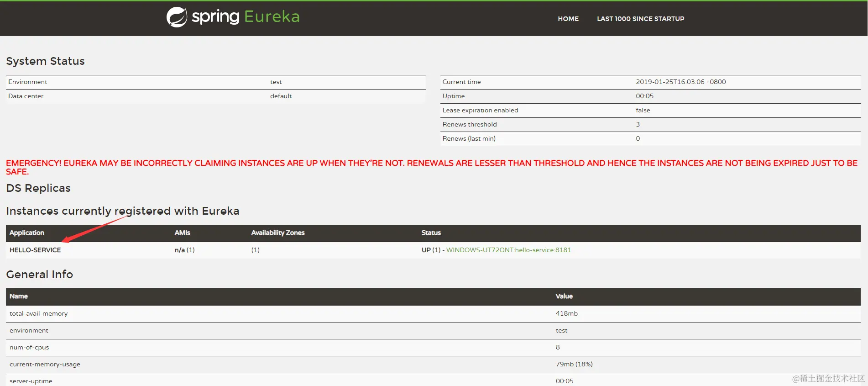Click the Data center label
The width and height of the screenshot is (868, 386).
coord(26,96)
